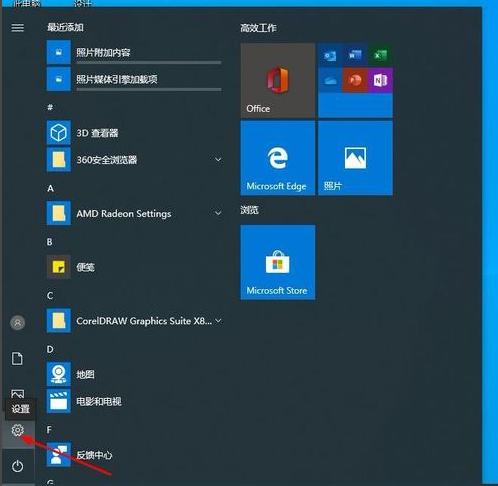Image resolution: width=498 pixels, height=486 pixels.
Task: Open AMD Radeon Settings folder icon
Action: (59, 213)
